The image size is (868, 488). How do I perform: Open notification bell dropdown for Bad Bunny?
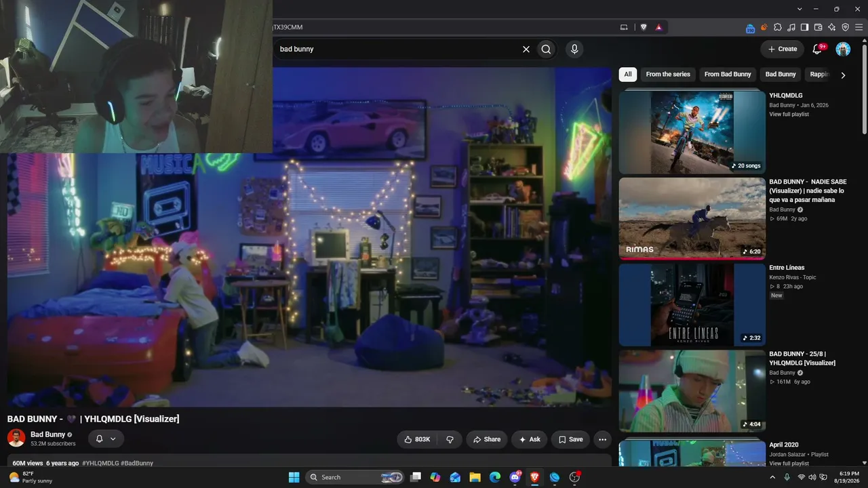point(106,439)
